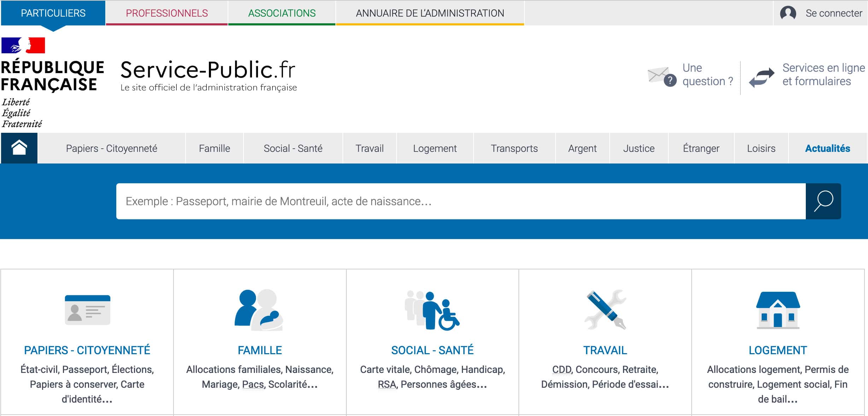Click the identity card icon for Papiers
The height and width of the screenshot is (416, 868).
(x=87, y=310)
